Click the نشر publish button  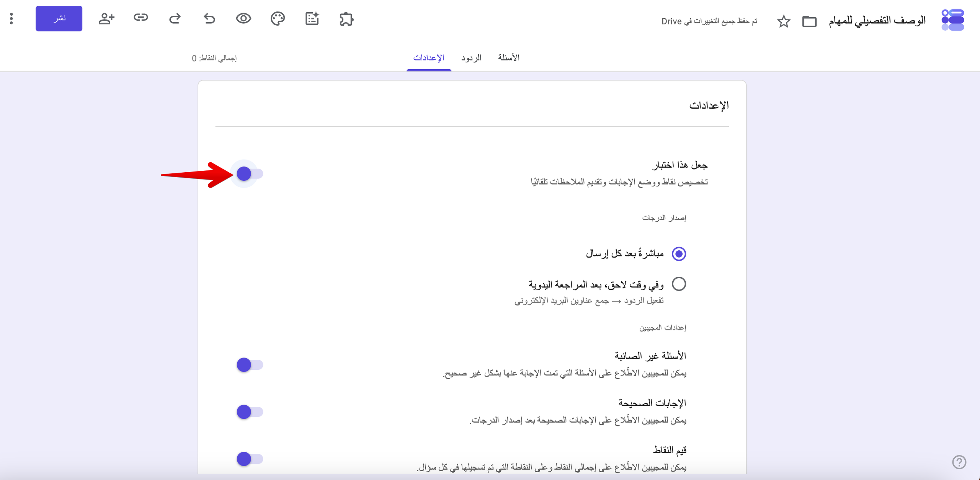coord(59,18)
